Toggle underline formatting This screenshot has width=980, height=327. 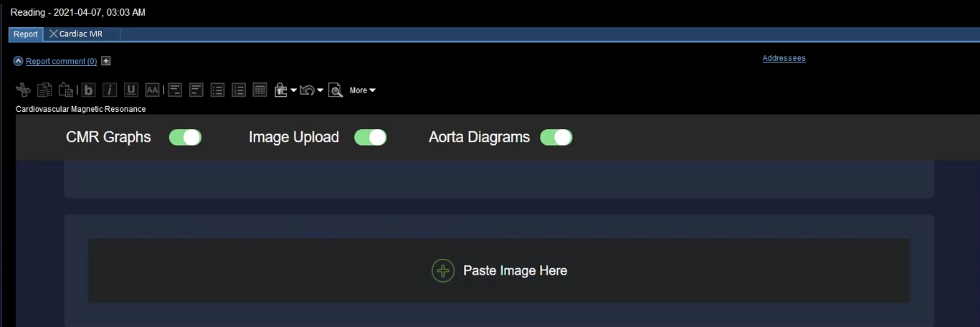(130, 90)
